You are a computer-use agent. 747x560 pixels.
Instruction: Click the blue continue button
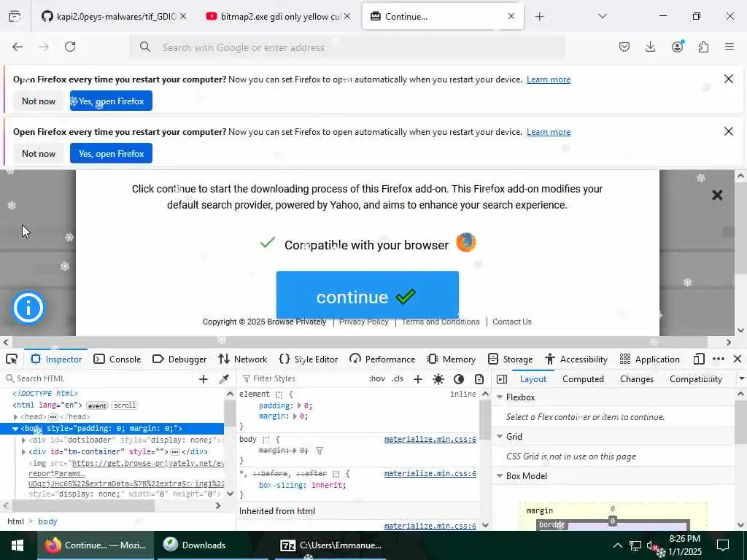(368, 295)
